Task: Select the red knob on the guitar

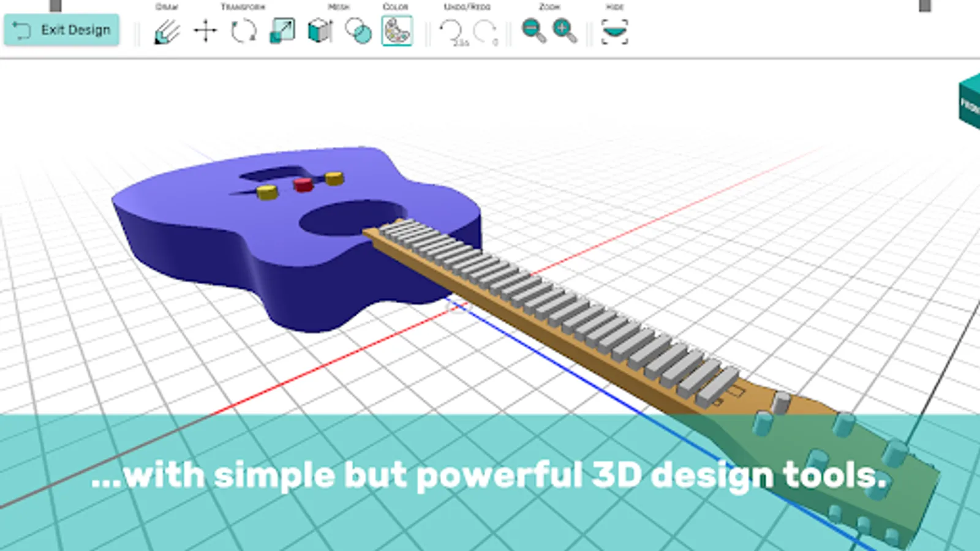Action: tap(303, 184)
